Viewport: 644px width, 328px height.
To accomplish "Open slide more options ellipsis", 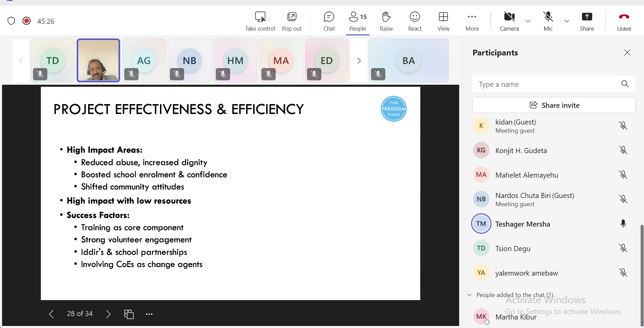I will (149, 314).
